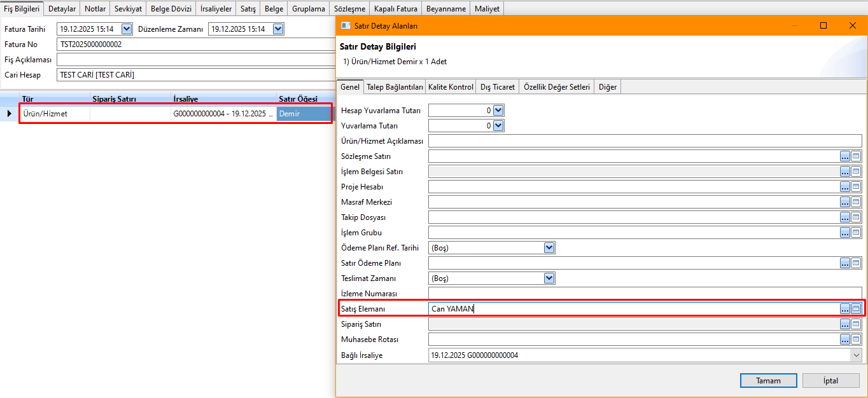Viewport: 868px width, 398px height.
Task: Click the Ürün/Hizmet Açıklaması input field
Action: (645, 141)
